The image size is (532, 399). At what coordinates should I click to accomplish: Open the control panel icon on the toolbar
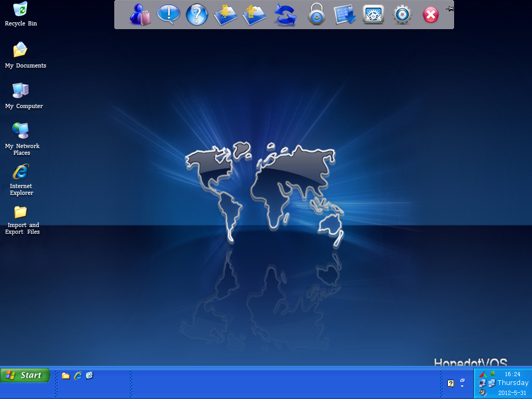[373, 15]
